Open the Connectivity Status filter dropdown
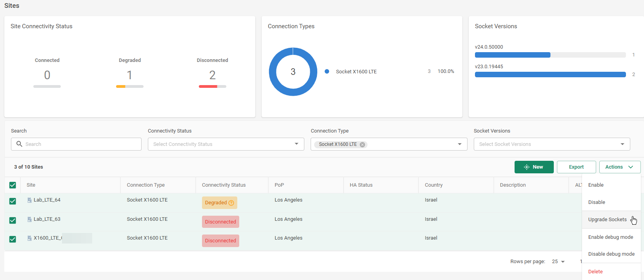 point(226,144)
